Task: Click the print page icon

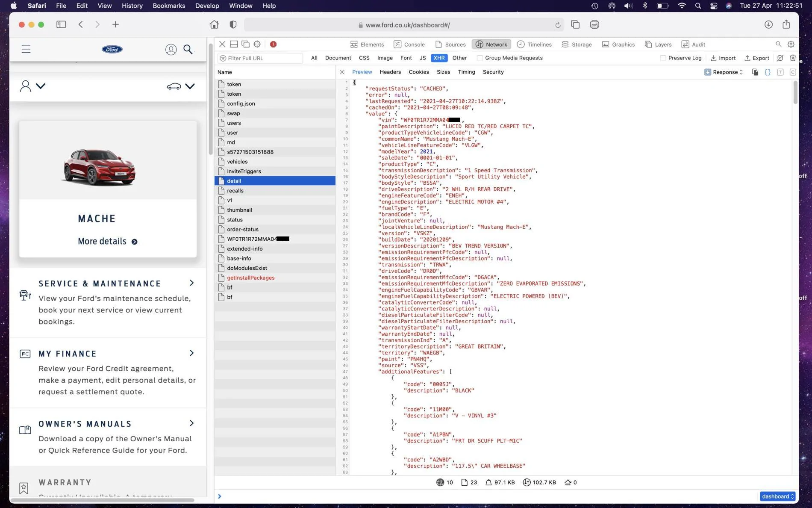Action: click(594, 24)
